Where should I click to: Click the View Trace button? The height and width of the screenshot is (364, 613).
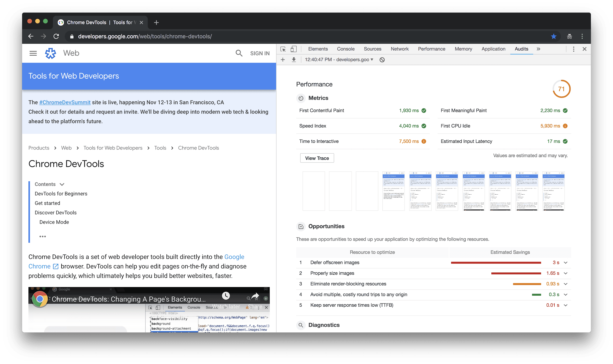317,158
